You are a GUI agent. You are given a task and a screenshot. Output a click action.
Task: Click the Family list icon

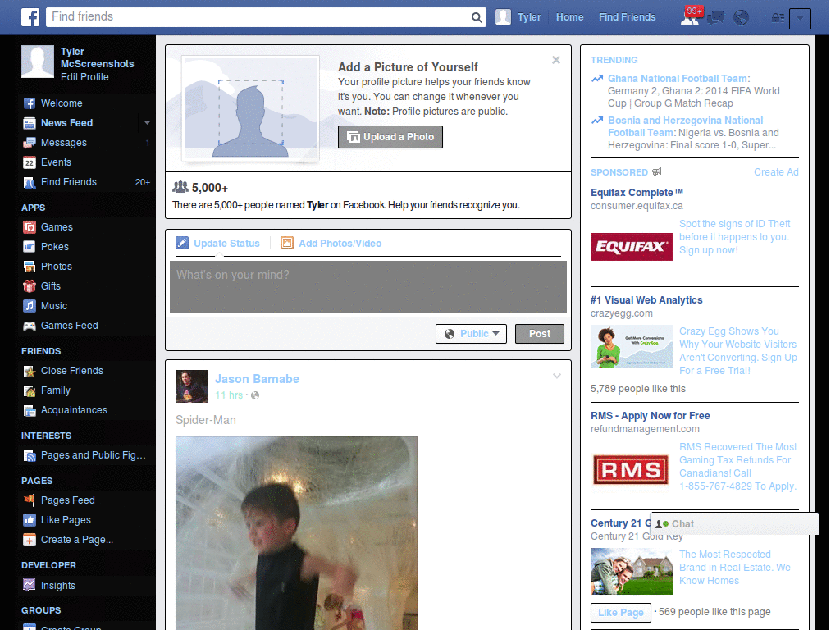click(30, 390)
